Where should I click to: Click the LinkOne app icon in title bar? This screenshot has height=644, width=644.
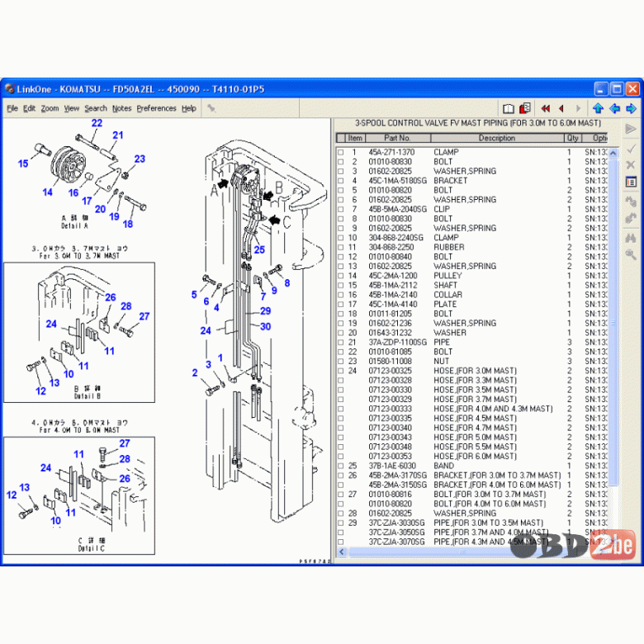[9, 88]
